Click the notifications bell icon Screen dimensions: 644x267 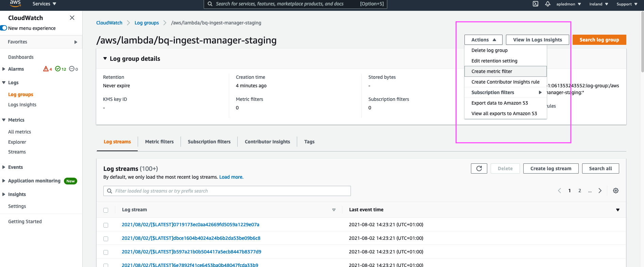(x=547, y=4)
